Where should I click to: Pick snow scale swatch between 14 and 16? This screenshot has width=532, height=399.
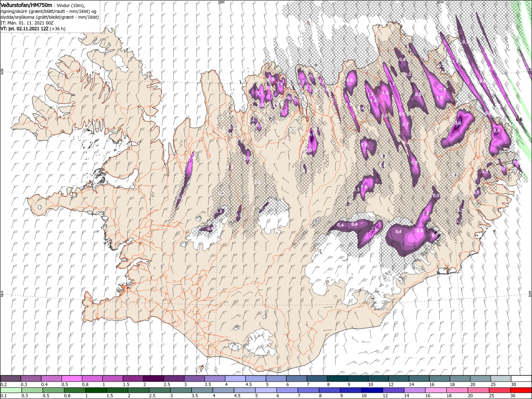pos(419,378)
